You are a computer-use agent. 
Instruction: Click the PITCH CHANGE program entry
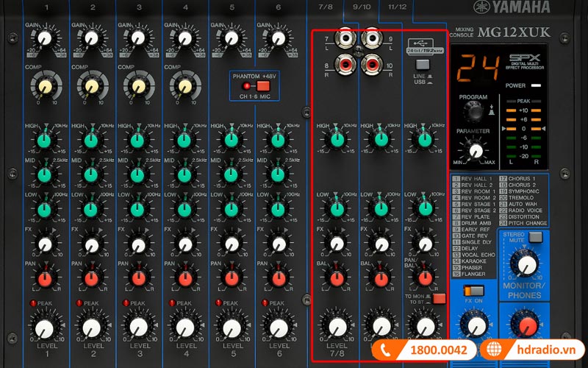[523, 223]
